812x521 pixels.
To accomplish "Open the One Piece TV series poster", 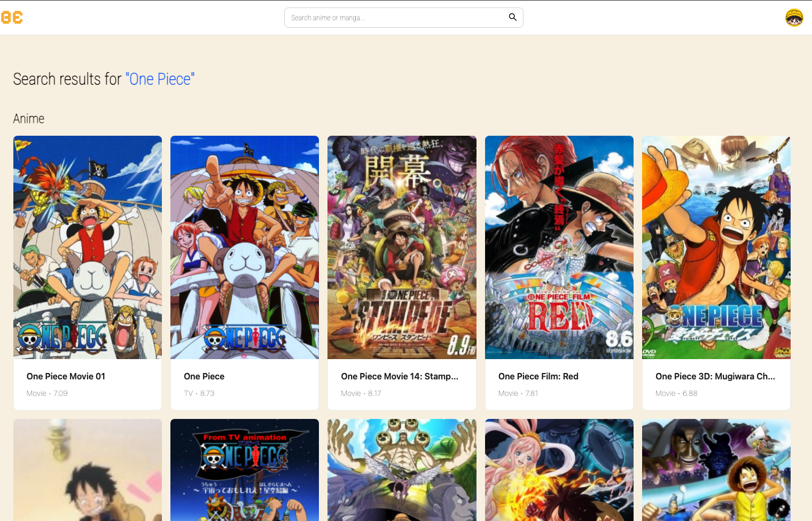I will [245, 247].
